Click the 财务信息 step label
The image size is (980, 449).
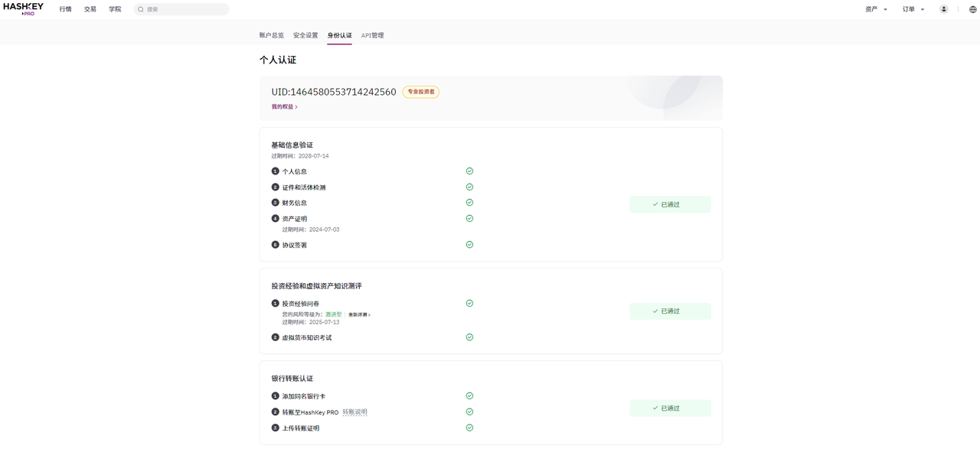(295, 203)
